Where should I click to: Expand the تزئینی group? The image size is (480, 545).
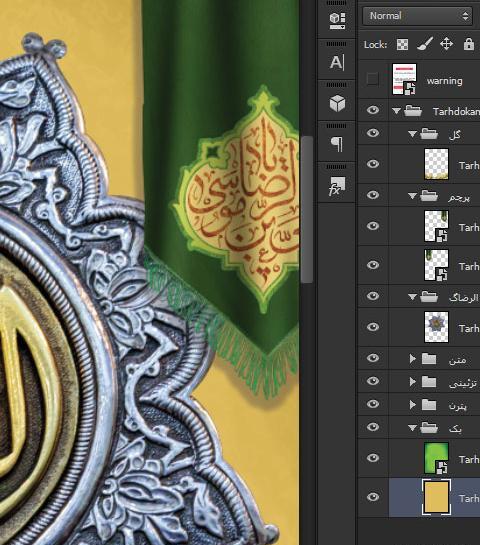tap(413, 381)
